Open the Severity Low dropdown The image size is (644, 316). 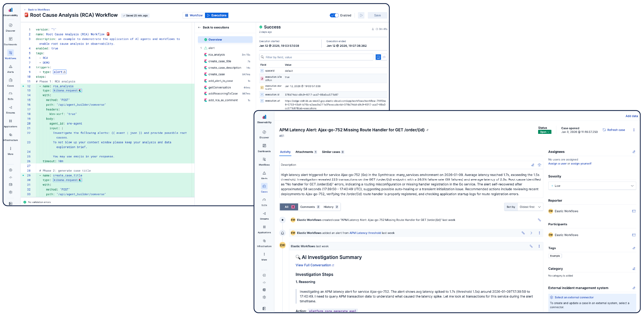tap(592, 186)
